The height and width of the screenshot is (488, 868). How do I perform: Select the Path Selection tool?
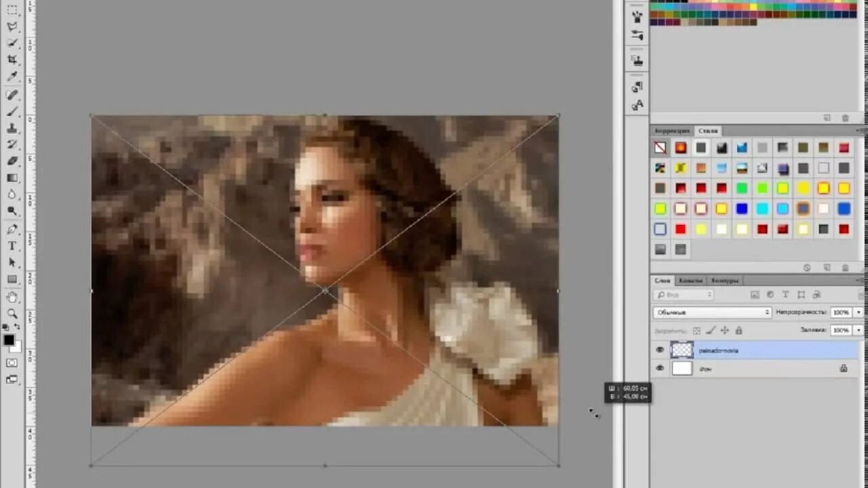tap(12, 262)
